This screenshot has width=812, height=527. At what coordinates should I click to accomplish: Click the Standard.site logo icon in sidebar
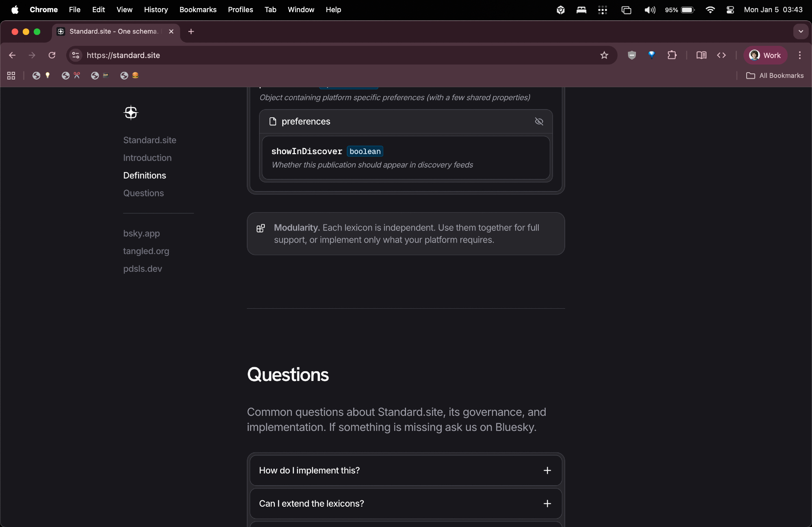pos(131,112)
